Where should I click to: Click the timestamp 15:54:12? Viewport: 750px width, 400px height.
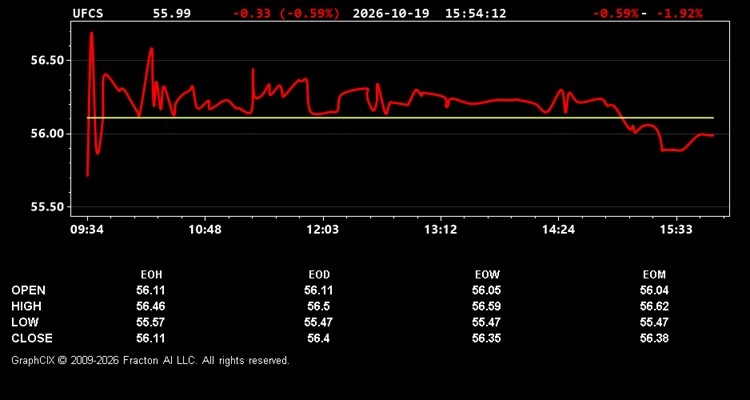point(475,13)
